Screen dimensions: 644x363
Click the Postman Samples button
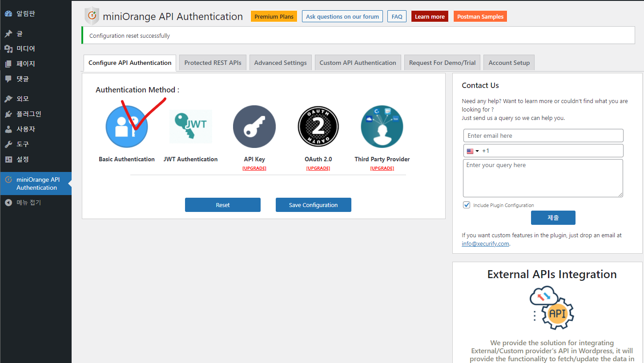click(480, 16)
